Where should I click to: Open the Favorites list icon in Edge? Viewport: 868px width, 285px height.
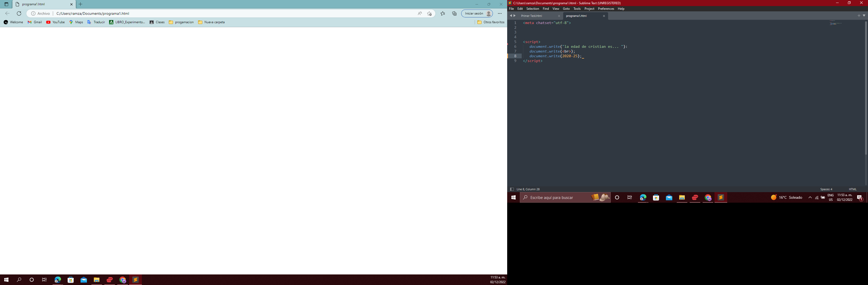point(443,13)
